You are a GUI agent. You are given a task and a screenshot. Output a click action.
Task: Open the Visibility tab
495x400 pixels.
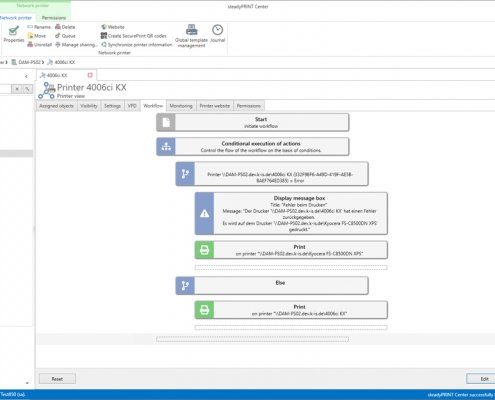89,106
